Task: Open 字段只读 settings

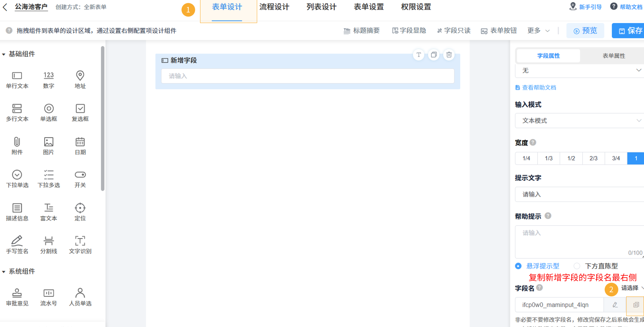Action: pyautogui.click(x=454, y=31)
